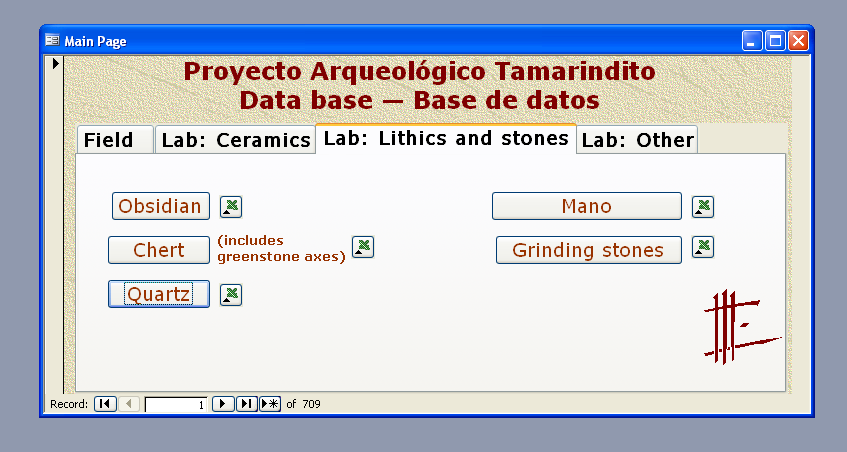Click the Excel export icon beside Obsidian
Screen dimensions: 847x452
[231, 207]
